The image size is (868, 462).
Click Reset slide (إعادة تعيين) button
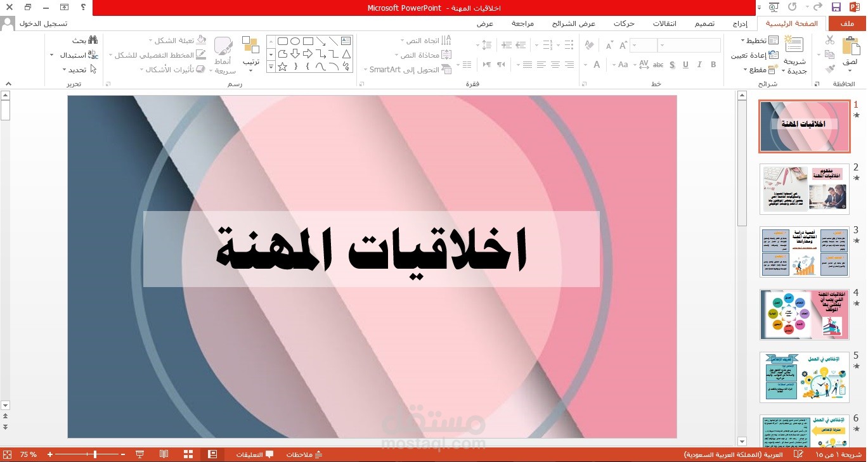point(755,55)
